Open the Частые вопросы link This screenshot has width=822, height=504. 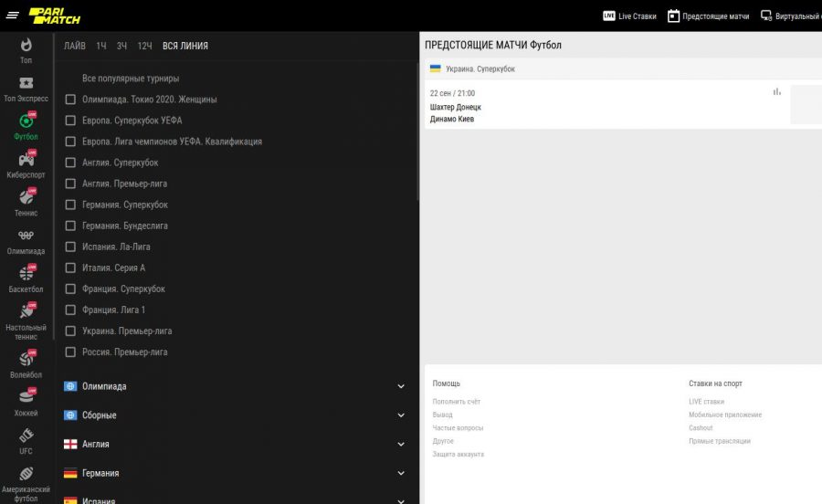tap(458, 427)
